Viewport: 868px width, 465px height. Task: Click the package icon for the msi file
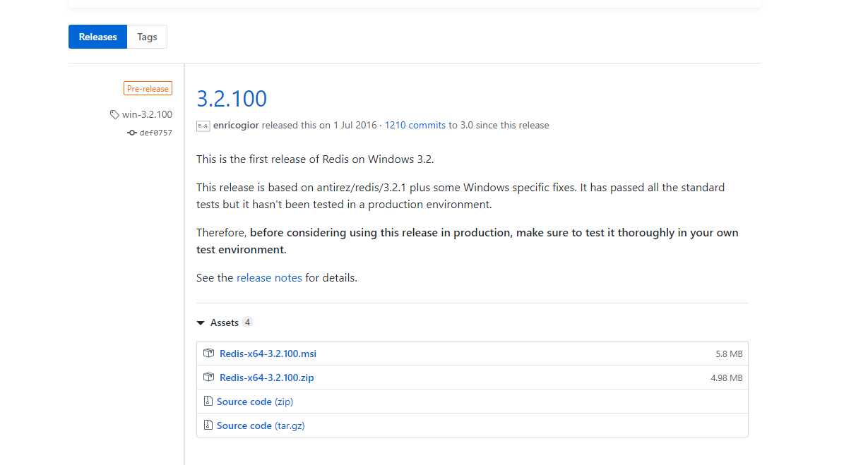(x=208, y=353)
